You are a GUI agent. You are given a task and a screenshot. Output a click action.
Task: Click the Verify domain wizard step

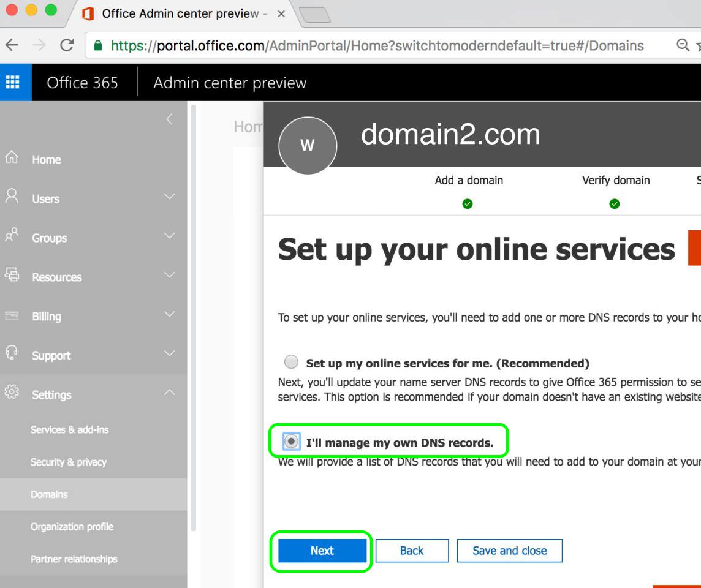pyautogui.click(x=616, y=180)
